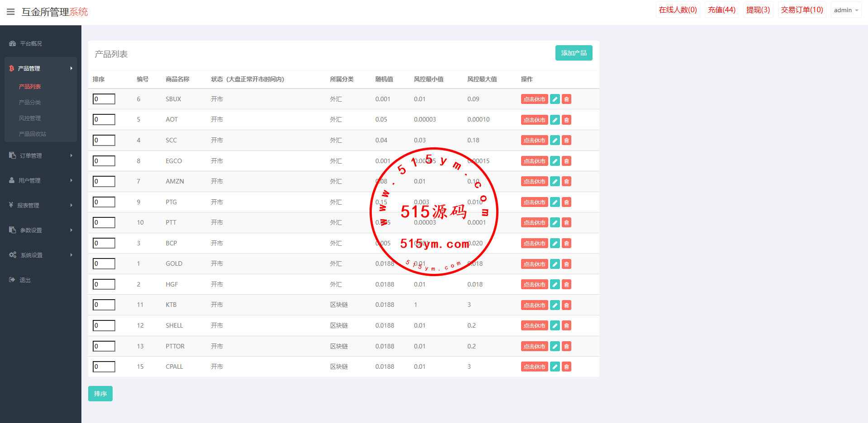Click the 添加产品 button
The width and height of the screenshot is (868, 423).
(574, 53)
